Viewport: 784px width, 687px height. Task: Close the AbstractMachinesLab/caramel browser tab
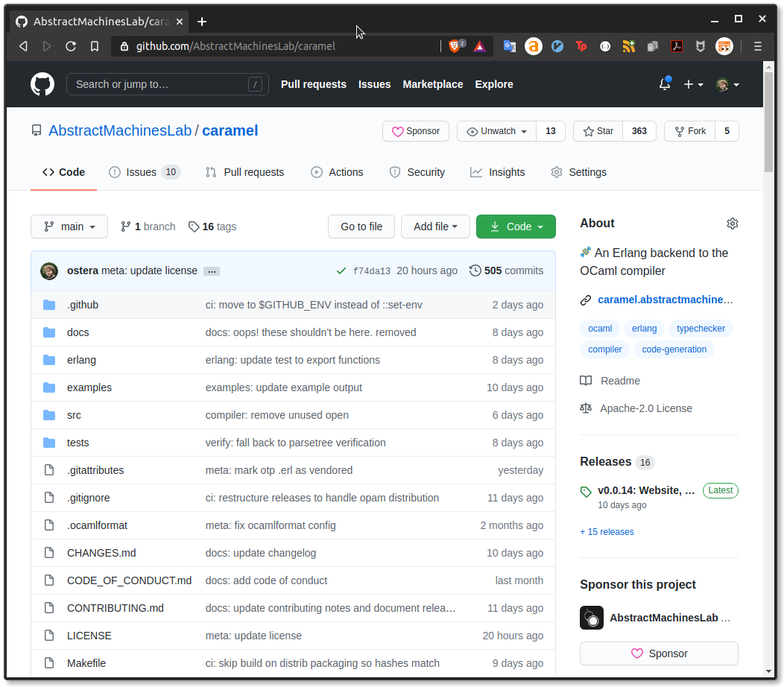click(180, 22)
